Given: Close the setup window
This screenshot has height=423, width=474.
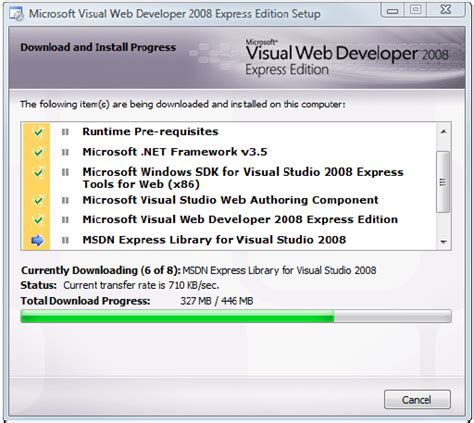Looking at the screenshot, I should coord(446,10).
